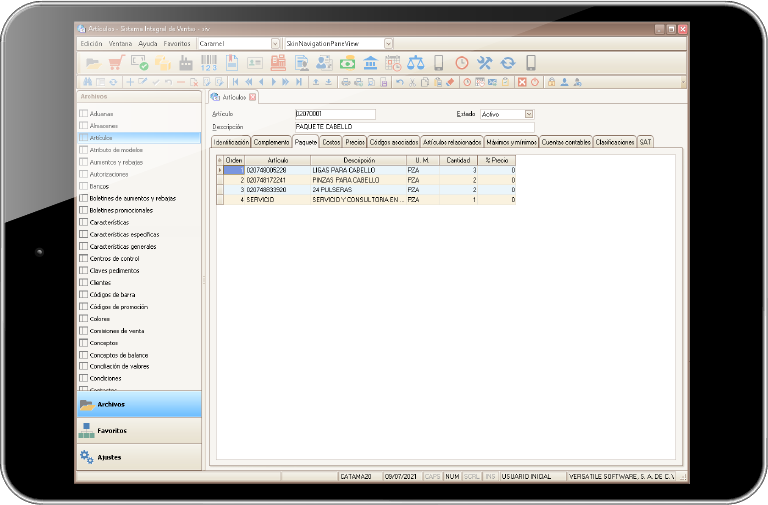768x505 pixels.
Task: Click the Artículo code input field
Action: [336, 114]
